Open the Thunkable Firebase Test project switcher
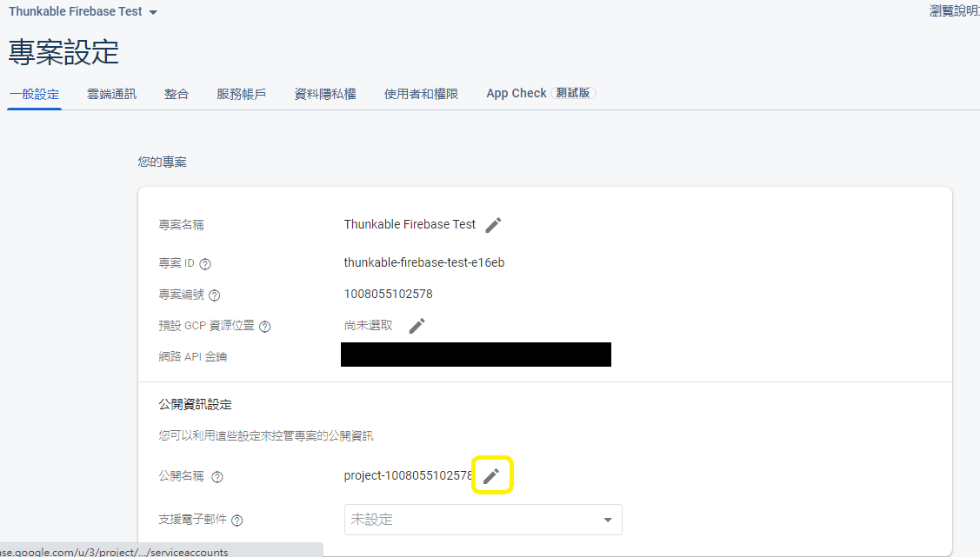This screenshot has width=980, height=557. 83,11
